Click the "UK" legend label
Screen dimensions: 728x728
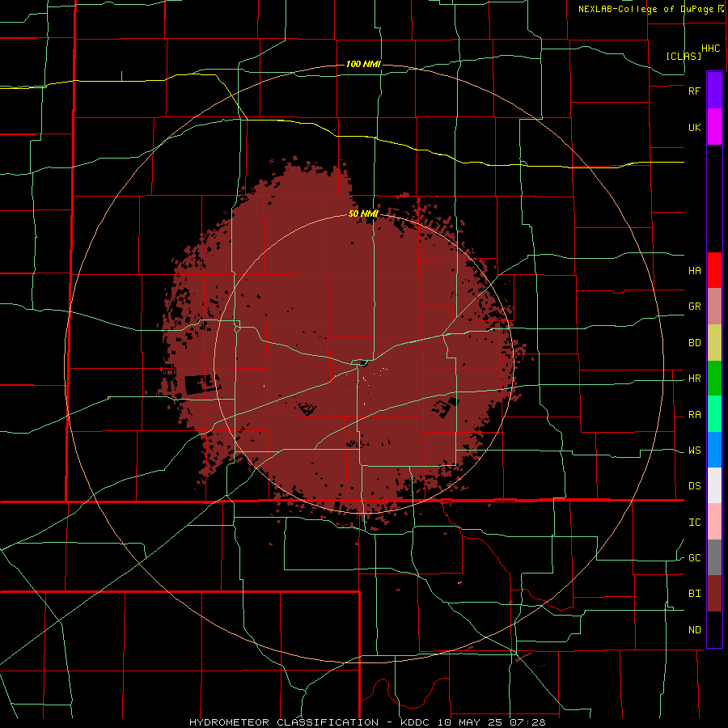point(694,127)
